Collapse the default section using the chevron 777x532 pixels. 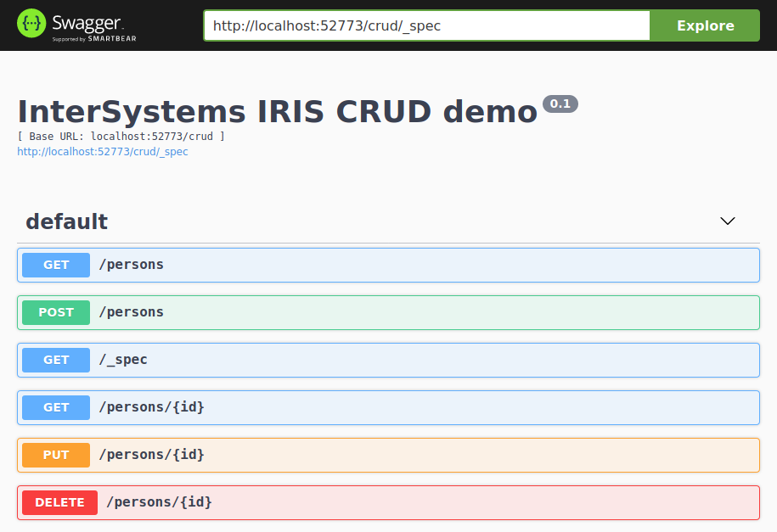point(727,221)
